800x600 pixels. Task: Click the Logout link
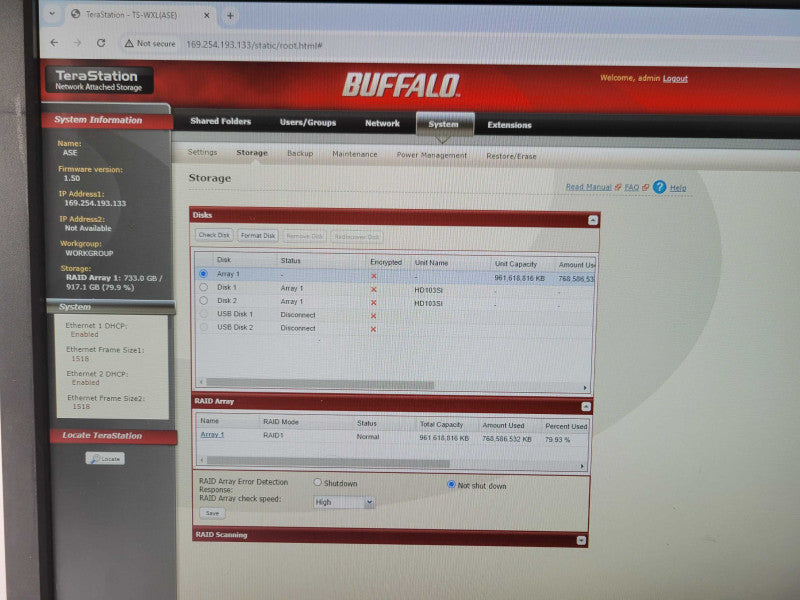pos(675,79)
